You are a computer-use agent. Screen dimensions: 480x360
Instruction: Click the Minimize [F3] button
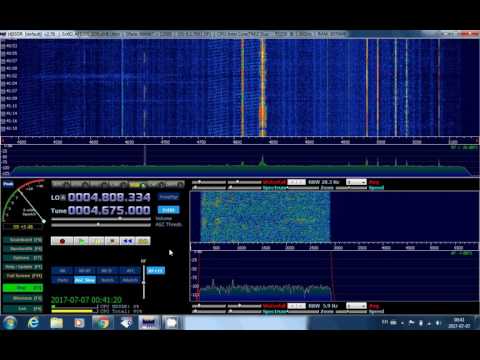point(23,298)
